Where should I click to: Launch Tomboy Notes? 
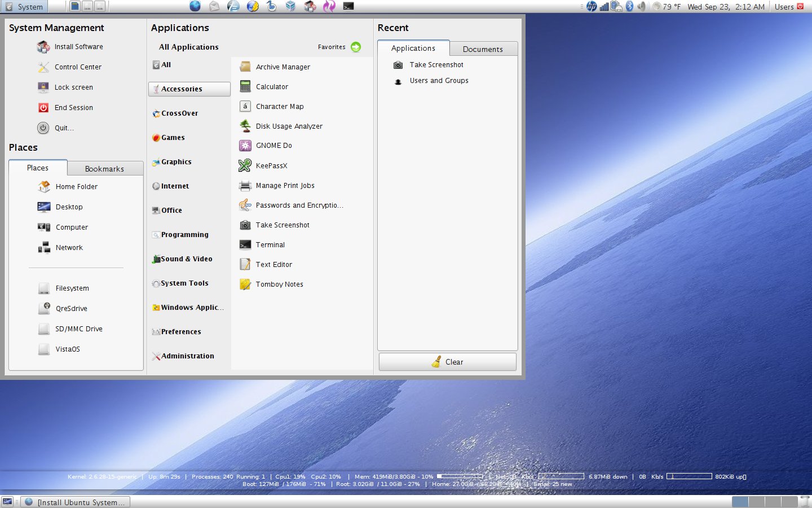coord(271,284)
